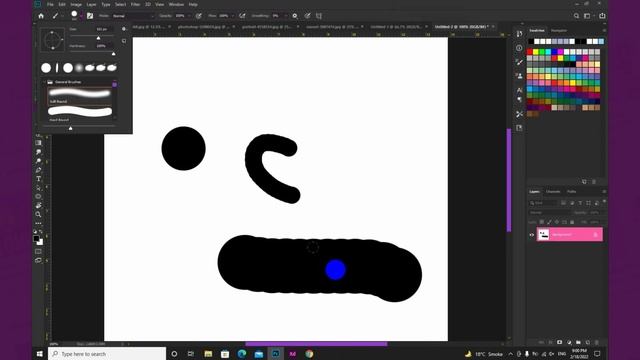Open the History panel icon

(x=519, y=34)
